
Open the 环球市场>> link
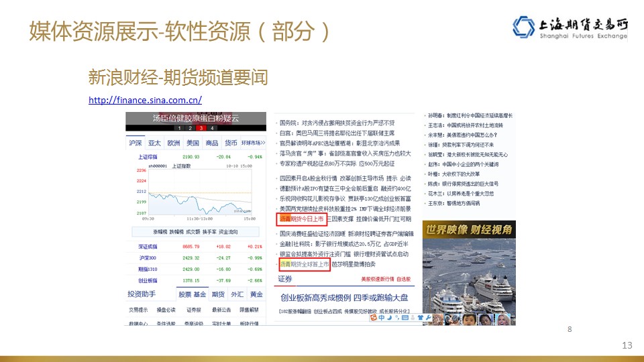pos(254,143)
